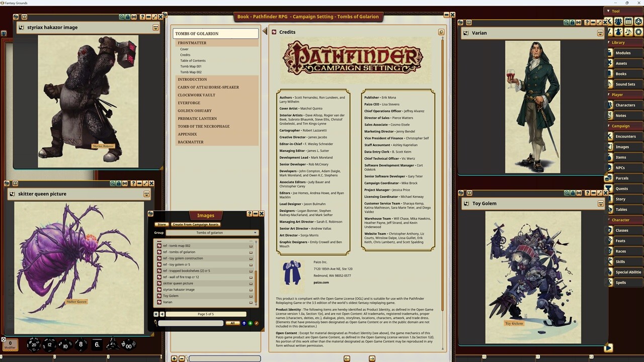
Task: Toggle the magnify icon on skitter queen picture
Action: click(x=112, y=183)
